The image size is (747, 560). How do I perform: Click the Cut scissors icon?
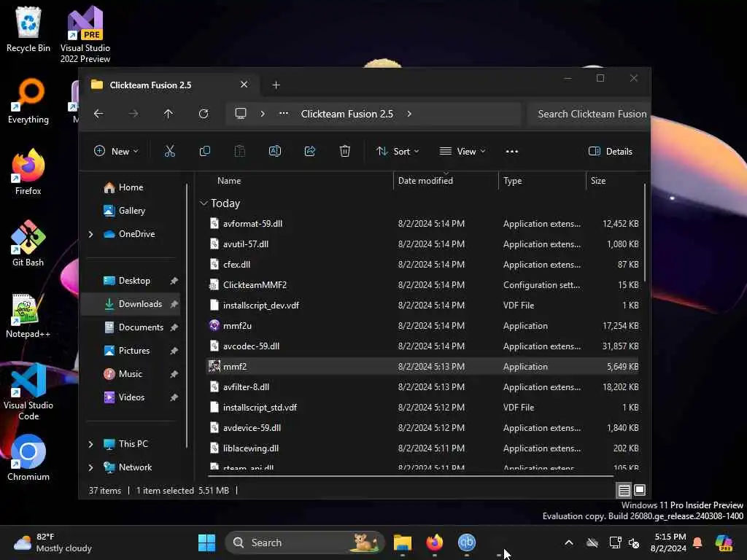[169, 152]
